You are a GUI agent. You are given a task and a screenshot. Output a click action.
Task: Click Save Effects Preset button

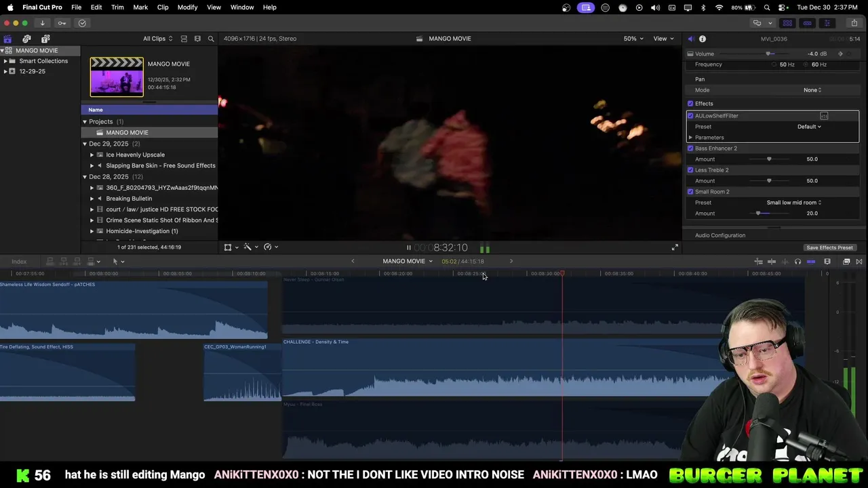(x=829, y=248)
